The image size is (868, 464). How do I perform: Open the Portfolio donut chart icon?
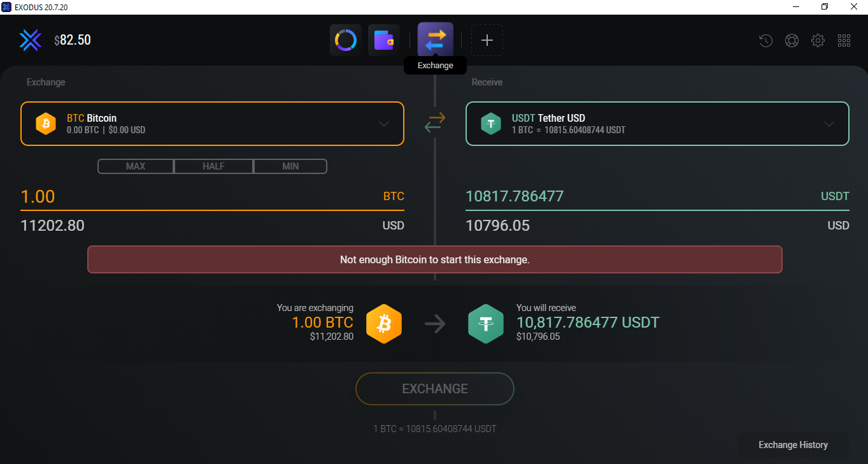tap(346, 40)
